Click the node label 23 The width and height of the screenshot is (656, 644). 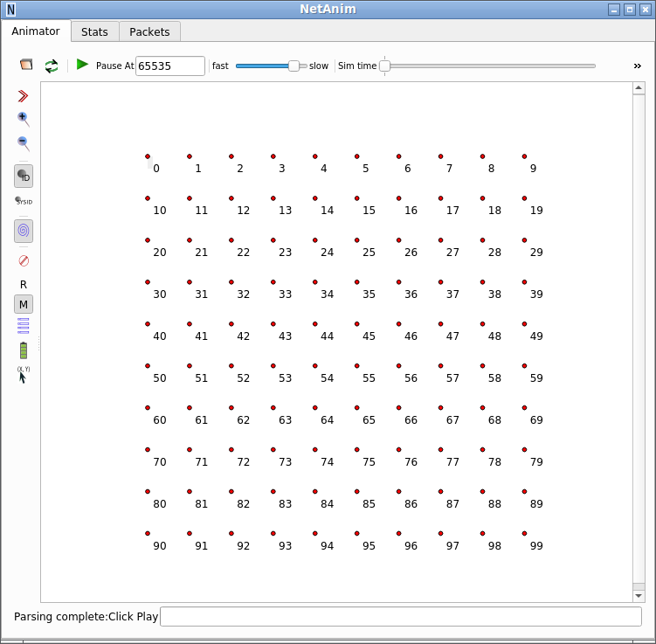(286, 253)
